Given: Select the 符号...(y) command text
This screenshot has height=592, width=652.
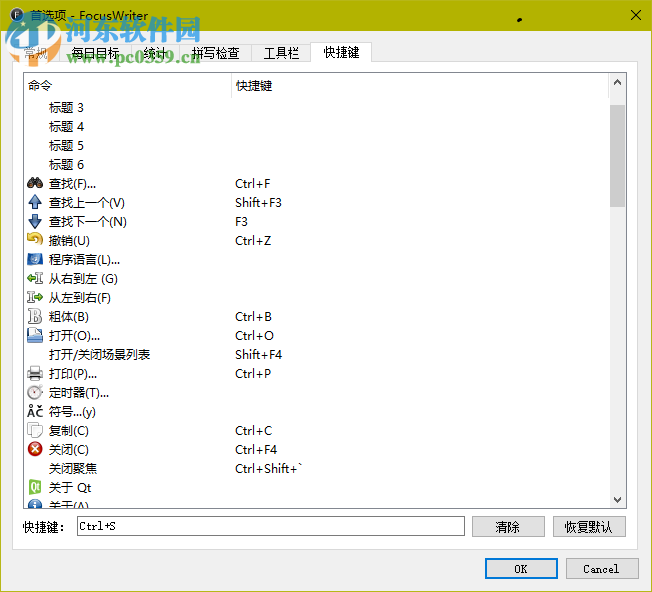Looking at the screenshot, I should point(72,412).
